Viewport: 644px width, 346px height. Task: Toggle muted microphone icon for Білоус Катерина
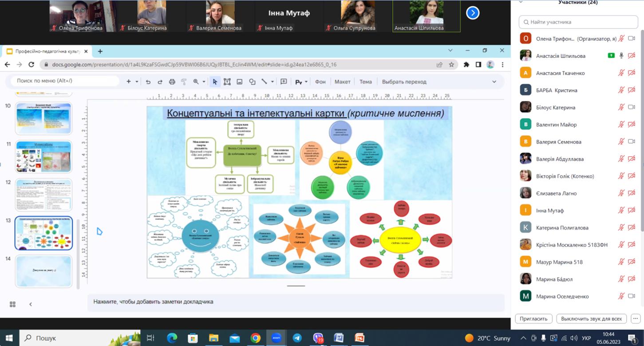point(621,107)
